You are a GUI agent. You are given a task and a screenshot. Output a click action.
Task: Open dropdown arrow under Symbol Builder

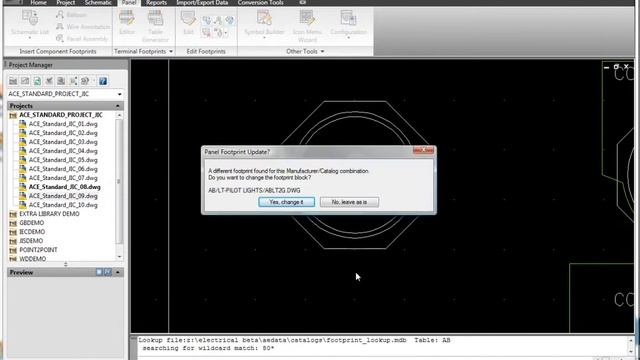pyautogui.click(x=264, y=38)
